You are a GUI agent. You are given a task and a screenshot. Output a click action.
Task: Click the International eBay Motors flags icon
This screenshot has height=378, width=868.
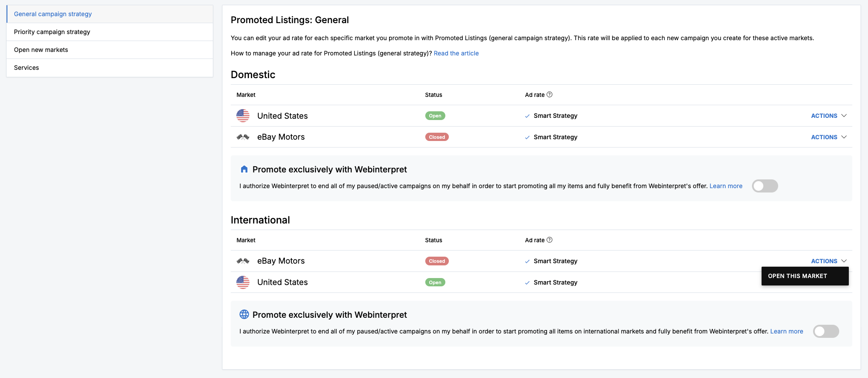point(243,261)
